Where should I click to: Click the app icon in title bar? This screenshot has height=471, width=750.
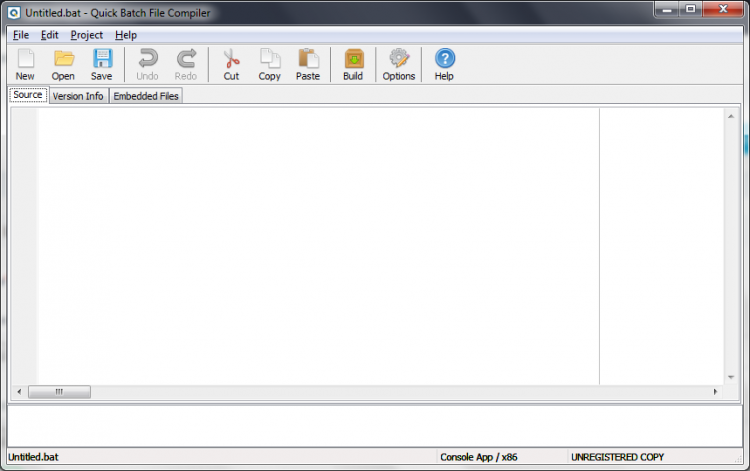tap(14, 13)
